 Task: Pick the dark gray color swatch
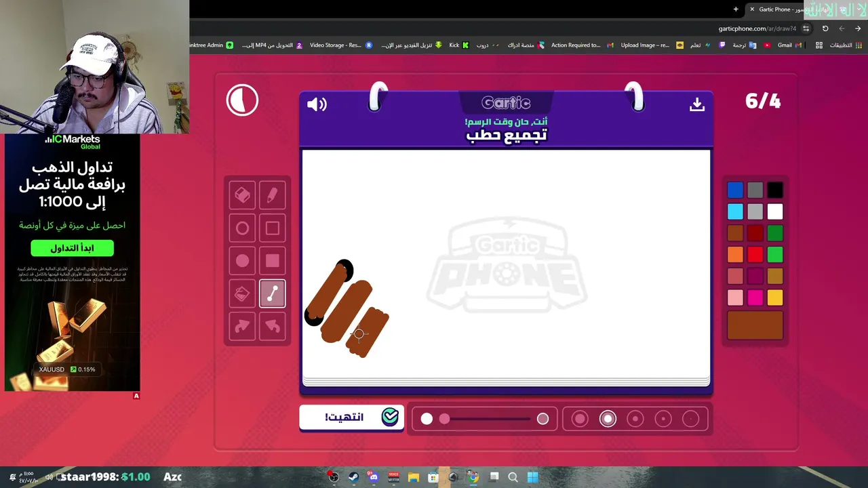[755, 190]
